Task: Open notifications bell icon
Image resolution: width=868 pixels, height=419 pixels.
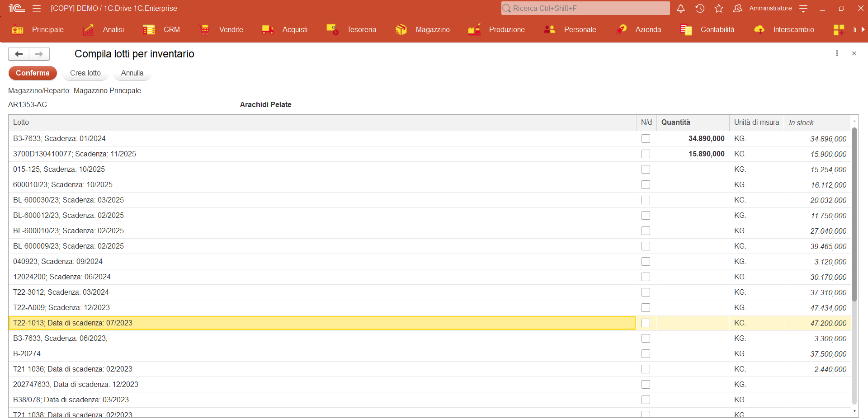Action: point(681,8)
